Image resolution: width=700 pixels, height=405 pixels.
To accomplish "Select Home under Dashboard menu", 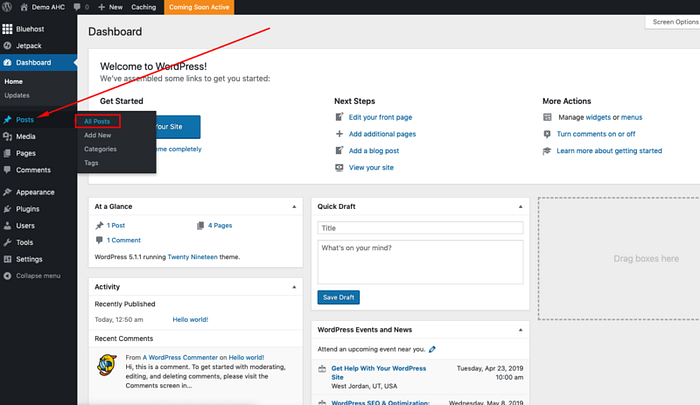I will pyautogui.click(x=13, y=82).
